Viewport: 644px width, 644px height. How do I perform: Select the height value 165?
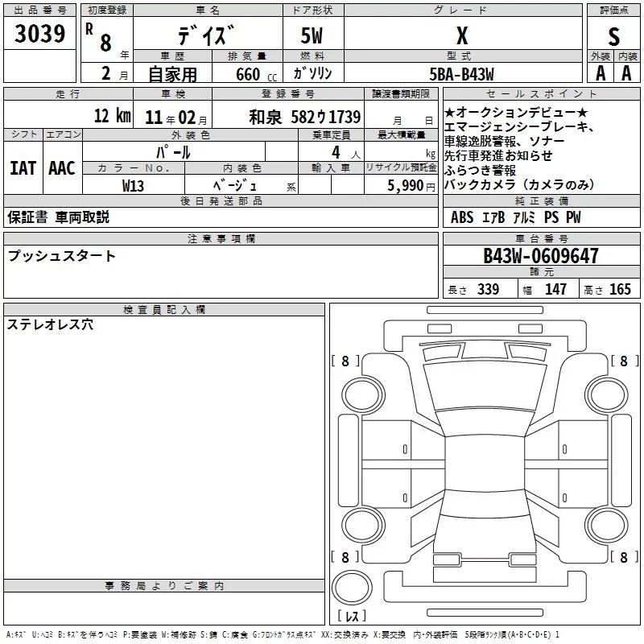[x=620, y=289]
